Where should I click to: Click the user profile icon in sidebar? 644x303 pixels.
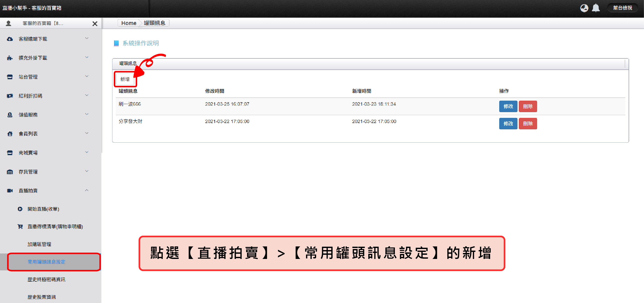point(8,23)
